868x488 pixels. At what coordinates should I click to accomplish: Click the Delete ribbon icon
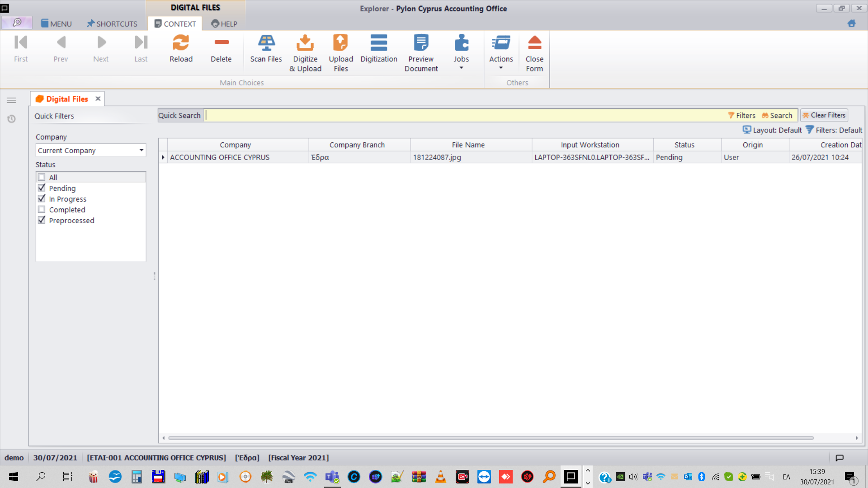(221, 43)
